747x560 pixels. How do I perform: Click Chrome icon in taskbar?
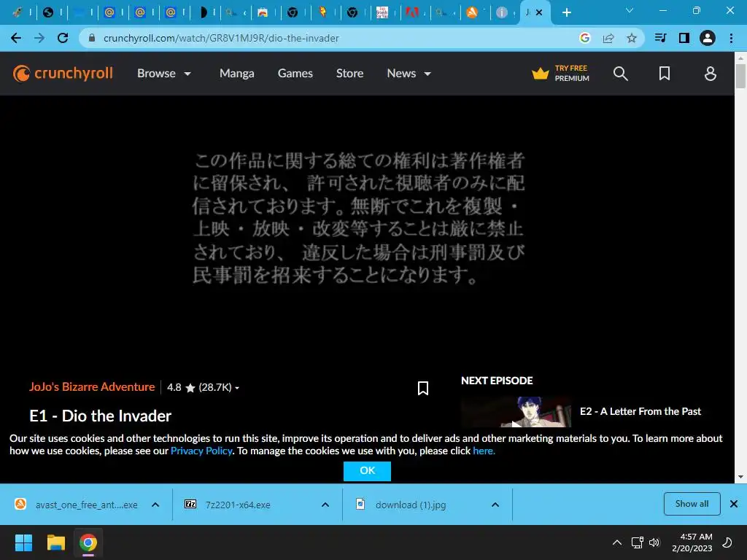pos(88,542)
